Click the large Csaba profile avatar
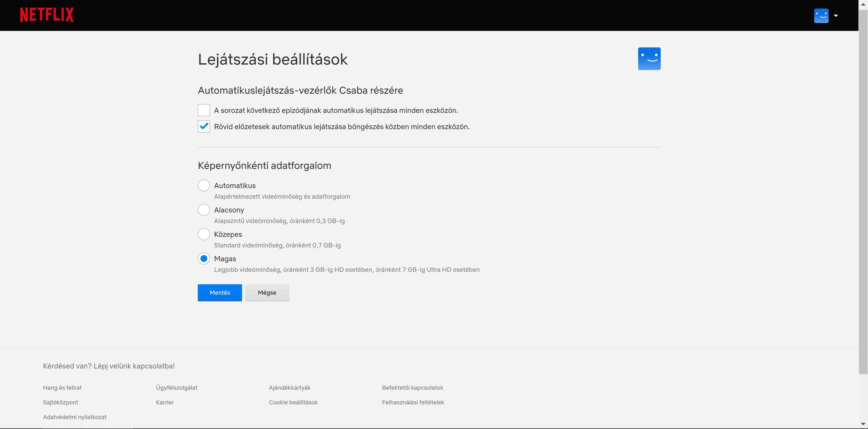868x429 pixels. 649,59
